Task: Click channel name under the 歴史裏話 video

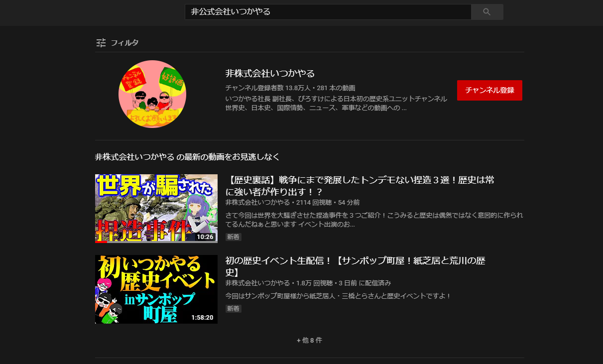Action: coord(257,202)
